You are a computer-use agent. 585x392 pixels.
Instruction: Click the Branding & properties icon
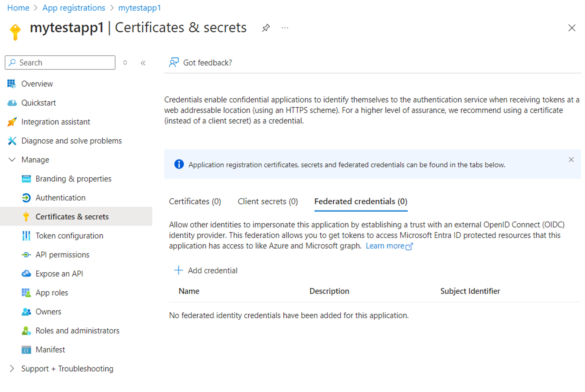(24, 178)
